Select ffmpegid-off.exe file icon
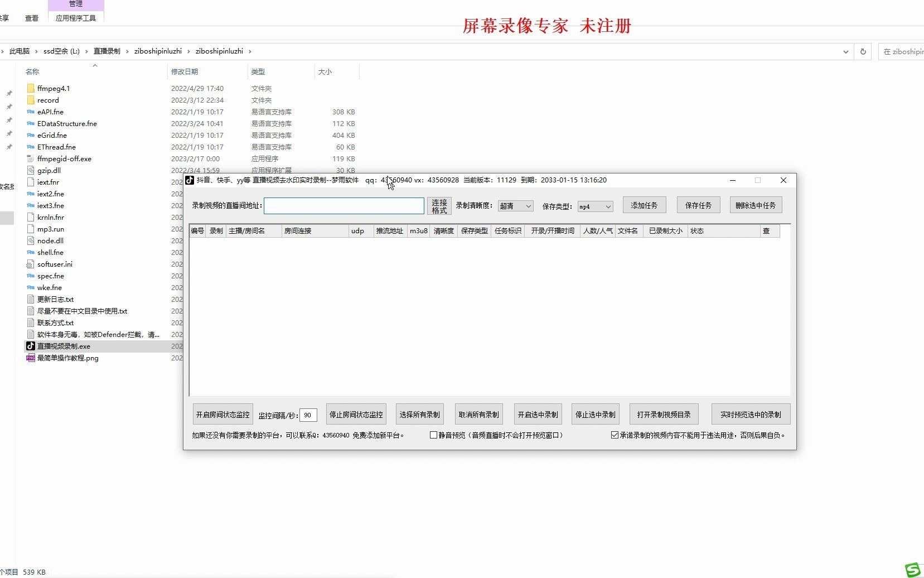Screen dimensions: 924x578 pos(31,158)
